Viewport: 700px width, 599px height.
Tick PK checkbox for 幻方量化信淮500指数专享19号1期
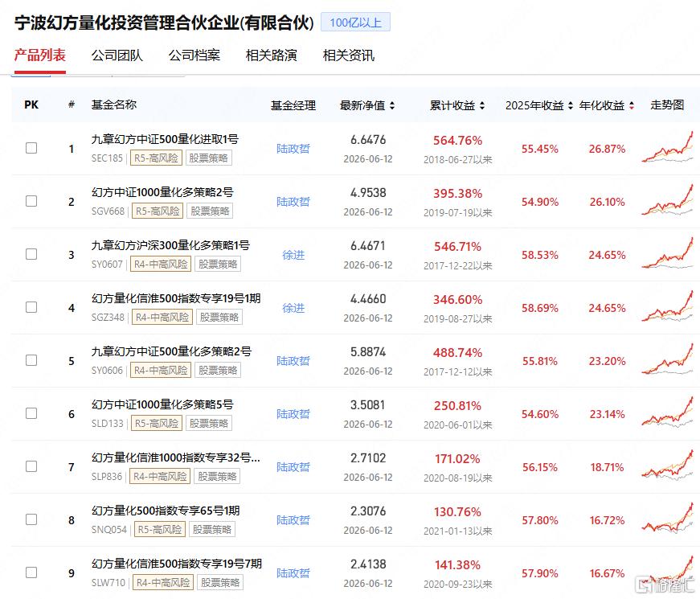31,307
